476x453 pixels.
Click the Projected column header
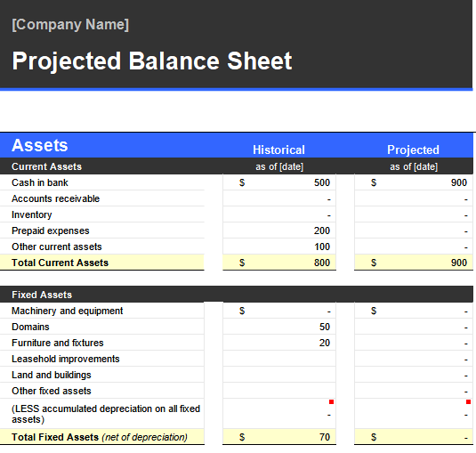[x=413, y=150]
